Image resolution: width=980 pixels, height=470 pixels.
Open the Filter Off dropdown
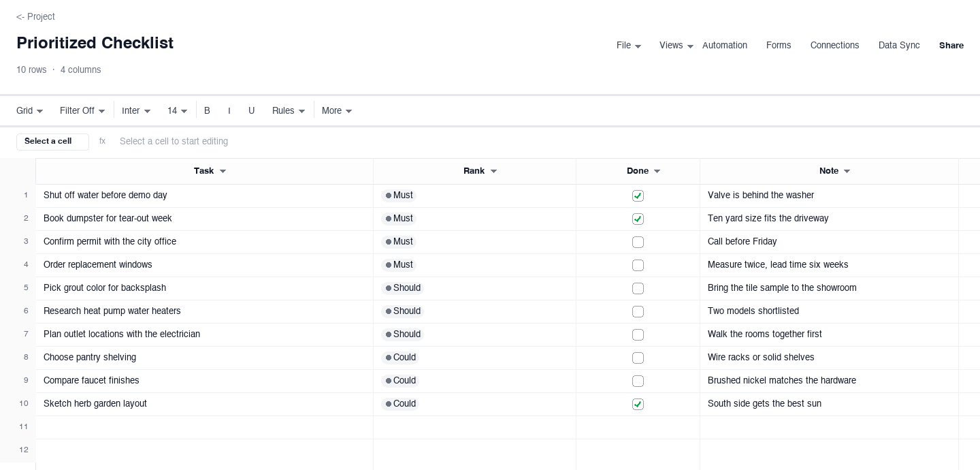coord(82,110)
